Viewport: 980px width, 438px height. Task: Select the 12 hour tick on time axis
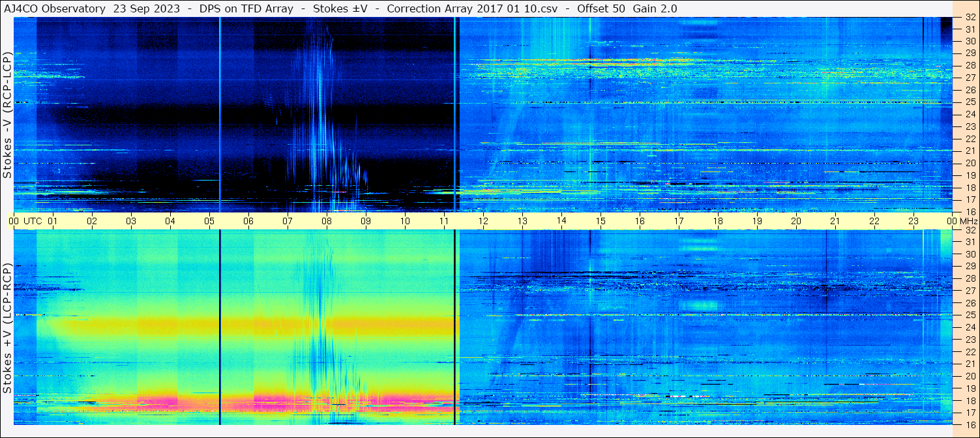(x=483, y=221)
